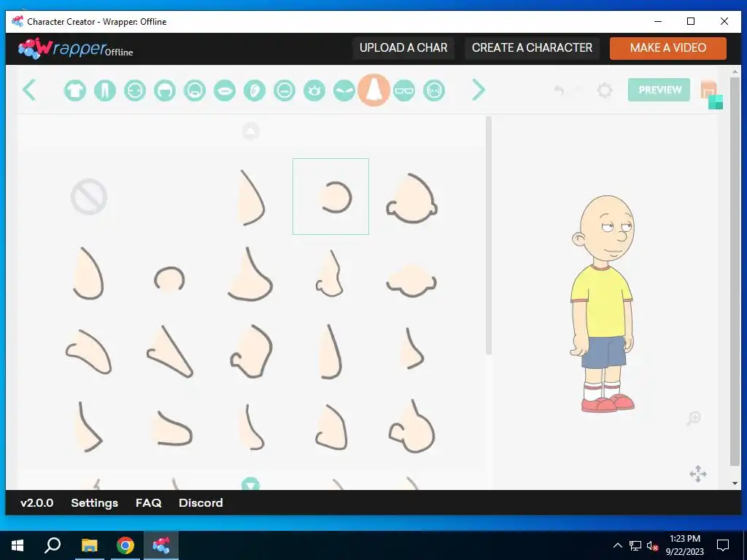Select the eye category icon

(314, 90)
